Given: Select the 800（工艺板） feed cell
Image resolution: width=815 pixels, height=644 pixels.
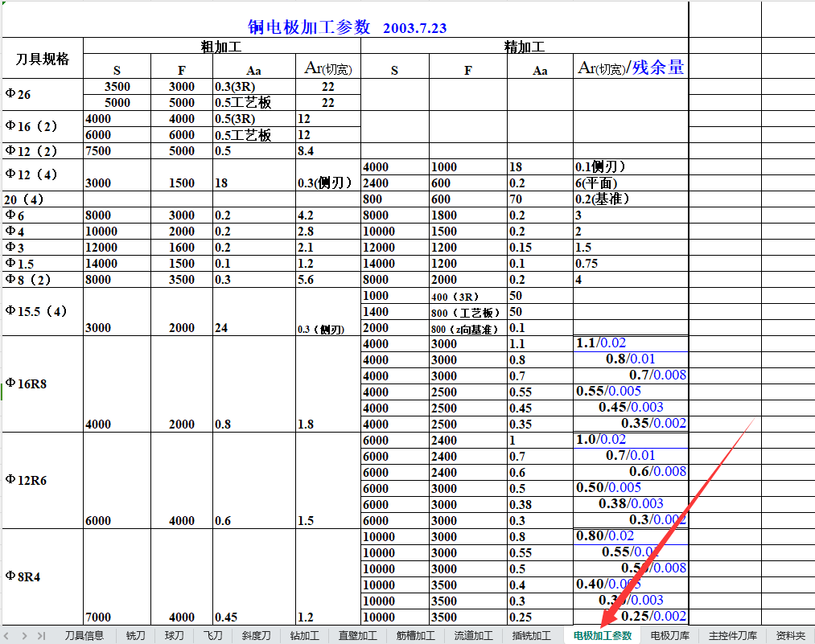Looking at the screenshot, I should click(468, 312).
